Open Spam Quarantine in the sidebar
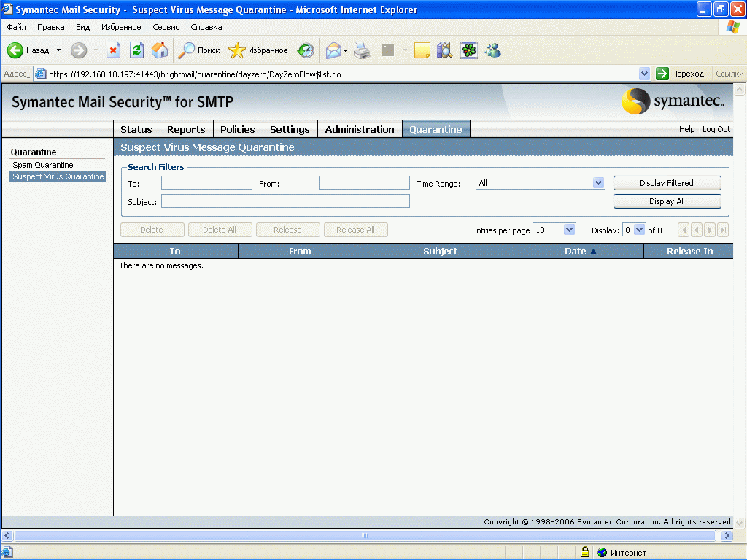 point(43,165)
